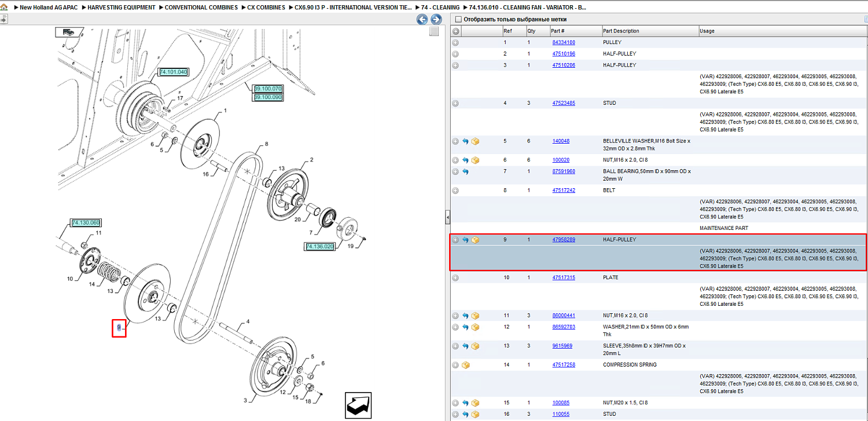
Task: Open part number 87591960 link
Action: click(x=564, y=171)
